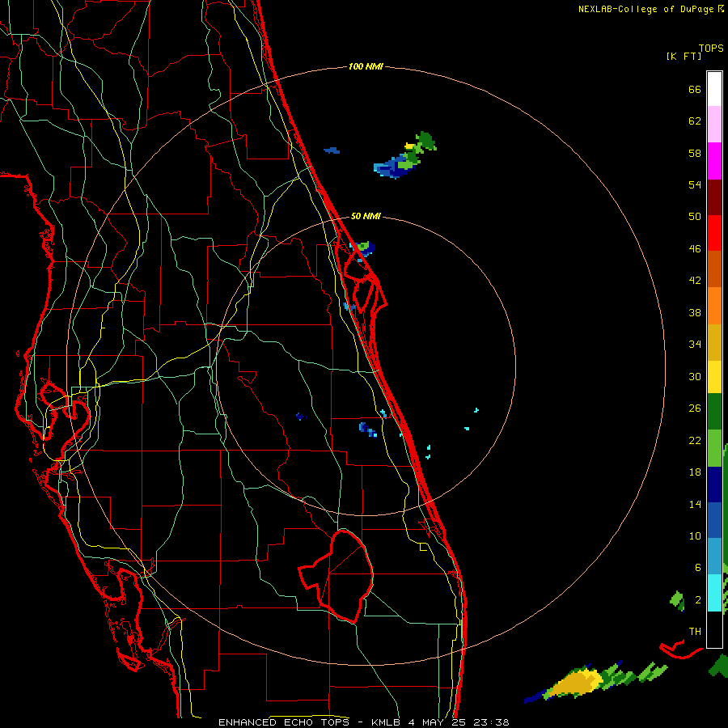Viewport: 728px width, 728px height.
Task: Click the TH threshold legend label
Action: 695,632
